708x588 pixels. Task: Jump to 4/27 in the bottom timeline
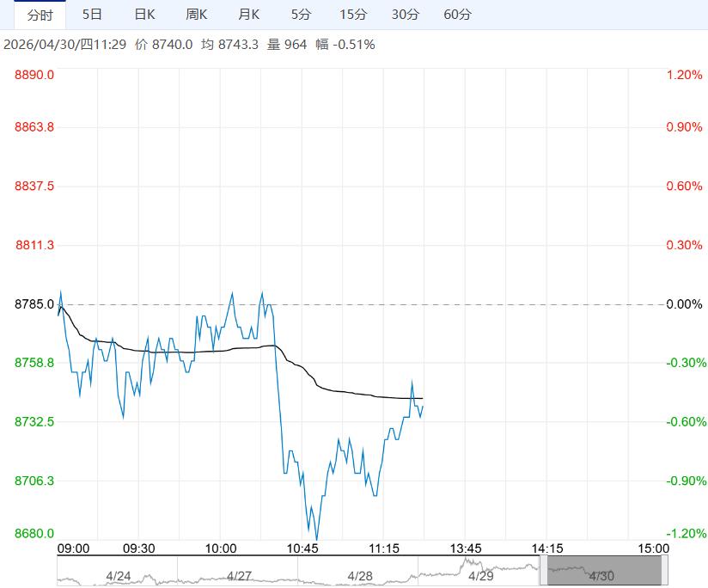point(238,573)
